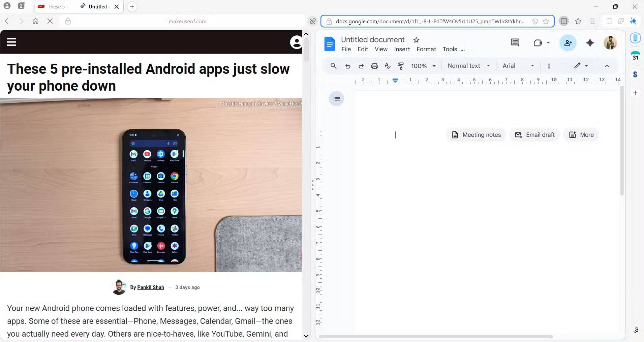Click the Paint format roller icon

pyautogui.click(x=401, y=66)
